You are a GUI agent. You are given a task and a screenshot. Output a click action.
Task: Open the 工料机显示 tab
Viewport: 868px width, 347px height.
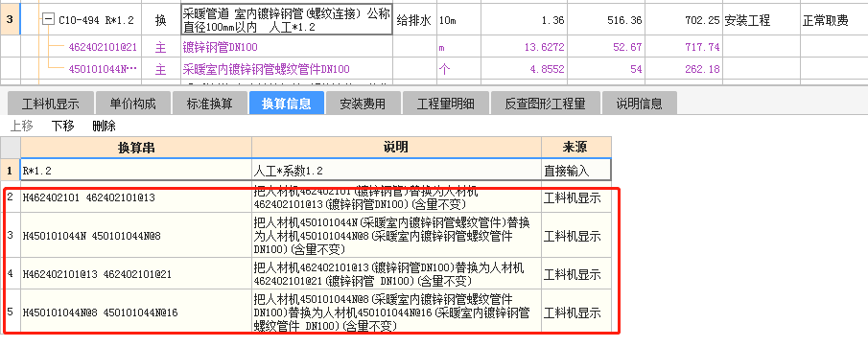point(51,104)
